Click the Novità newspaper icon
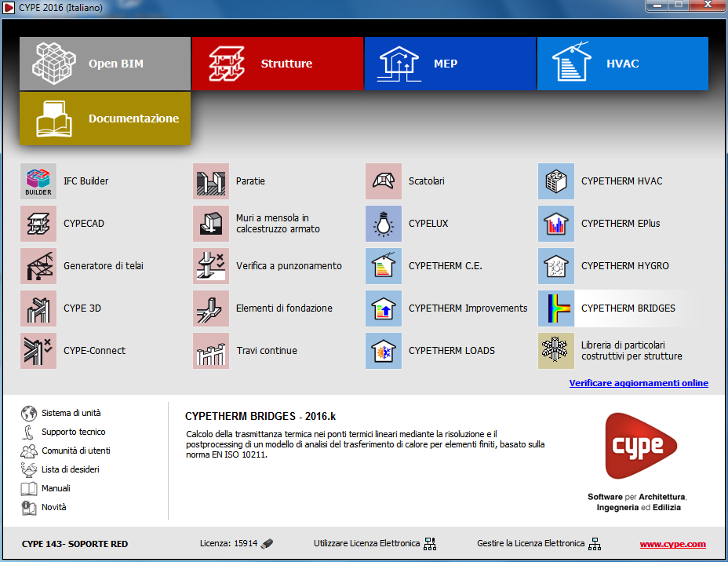 pyautogui.click(x=29, y=507)
